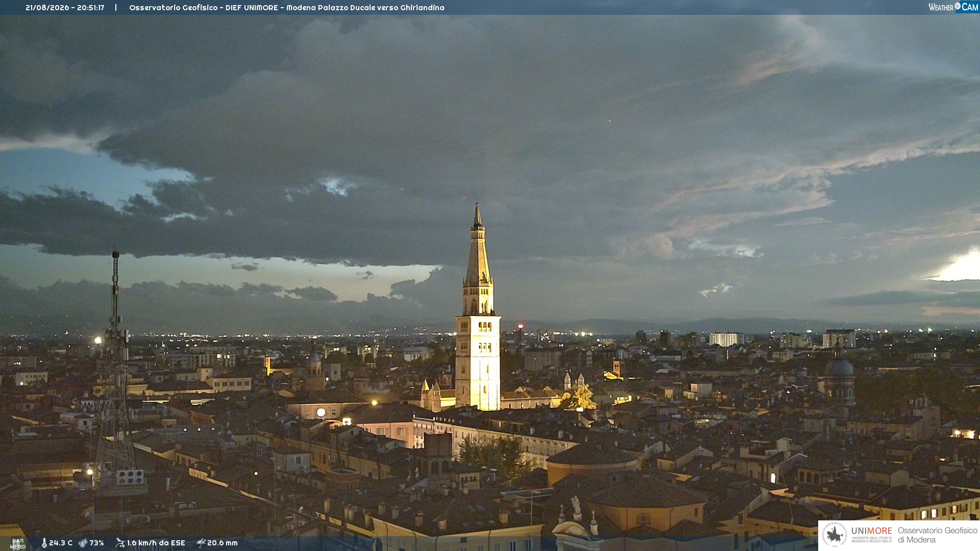The width and height of the screenshot is (980, 551).
Task: Click the WeatherCam camera lens logo
Action: tap(958, 6)
